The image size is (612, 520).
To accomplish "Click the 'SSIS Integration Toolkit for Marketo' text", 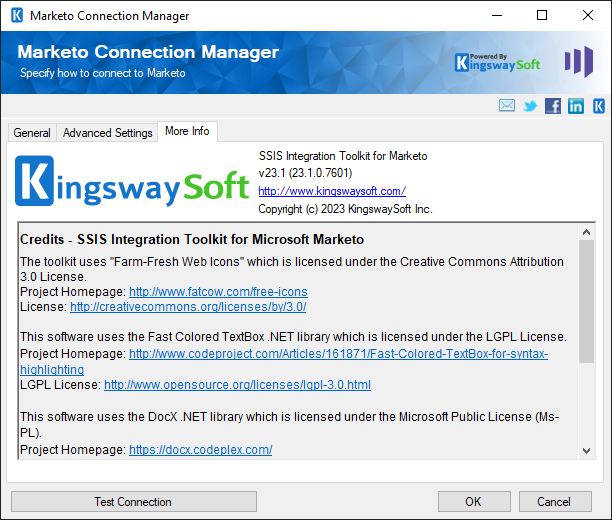I will 343,156.
